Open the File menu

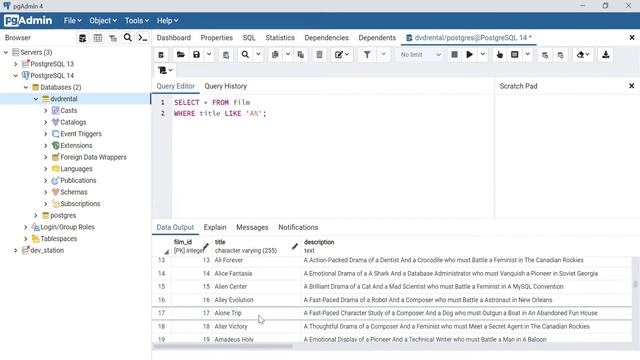tap(72, 20)
